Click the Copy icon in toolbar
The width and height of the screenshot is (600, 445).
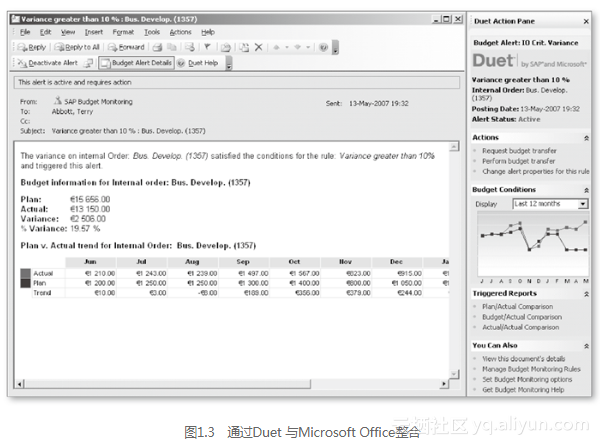click(173, 47)
